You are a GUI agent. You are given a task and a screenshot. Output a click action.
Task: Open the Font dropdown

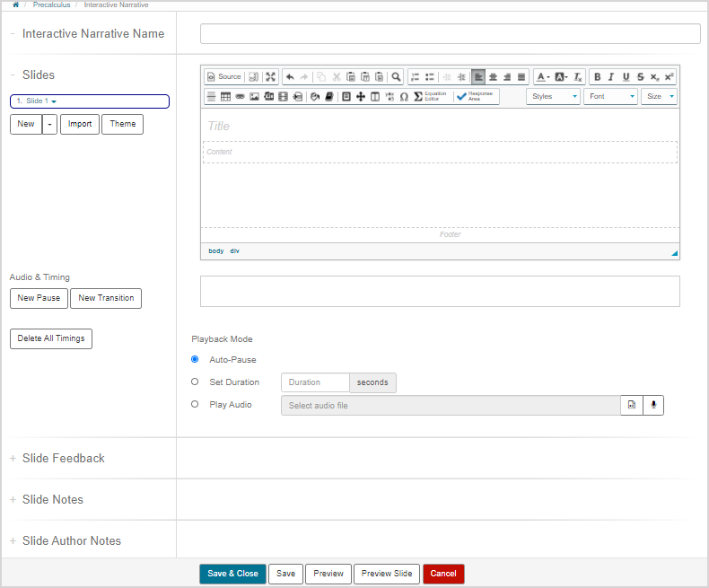coord(610,96)
